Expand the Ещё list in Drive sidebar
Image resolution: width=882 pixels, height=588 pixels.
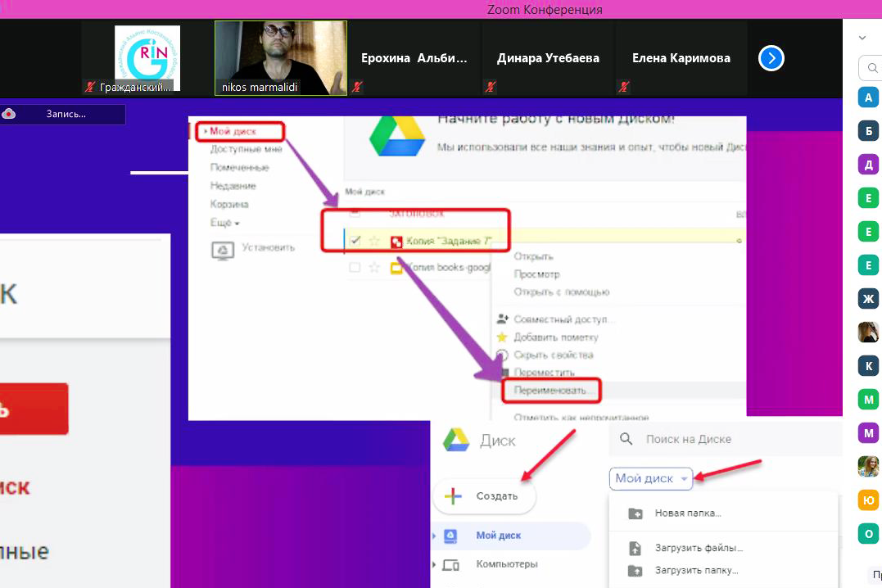[x=225, y=223]
